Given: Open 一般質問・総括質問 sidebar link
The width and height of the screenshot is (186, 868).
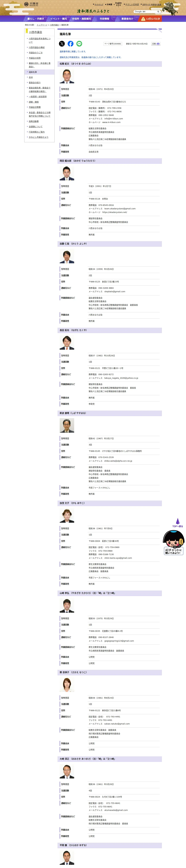Looking at the screenshot, I should [38, 97].
